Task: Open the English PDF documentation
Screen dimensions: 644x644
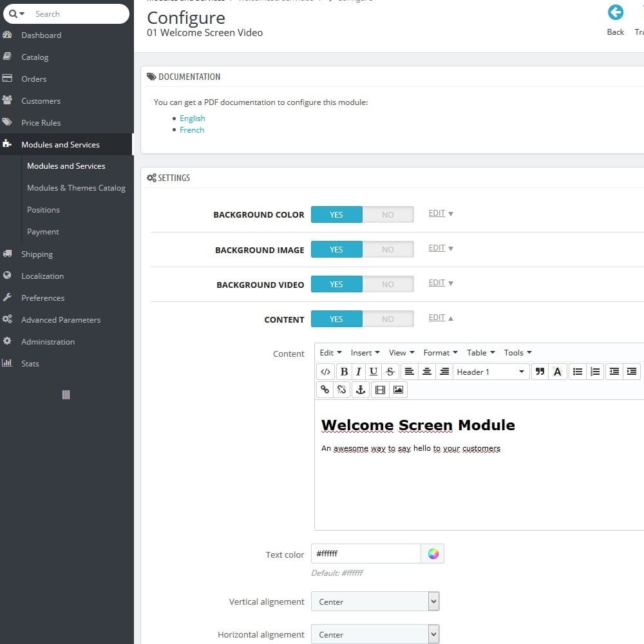Action: [192, 118]
